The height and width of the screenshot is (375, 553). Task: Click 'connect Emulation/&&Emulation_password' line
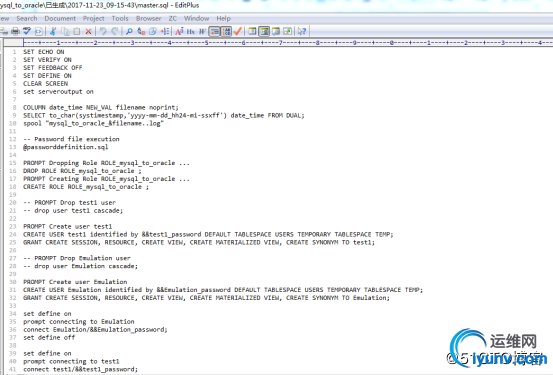(x=95, y=329)
